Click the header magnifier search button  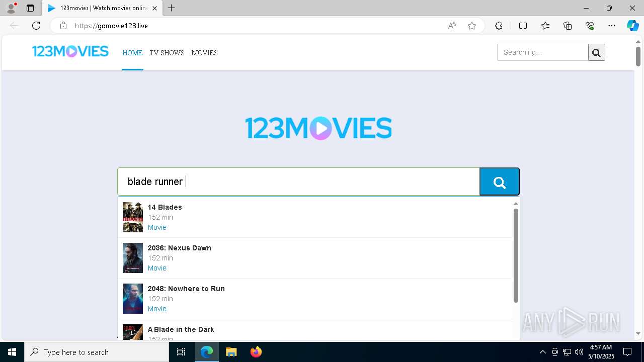597,52
